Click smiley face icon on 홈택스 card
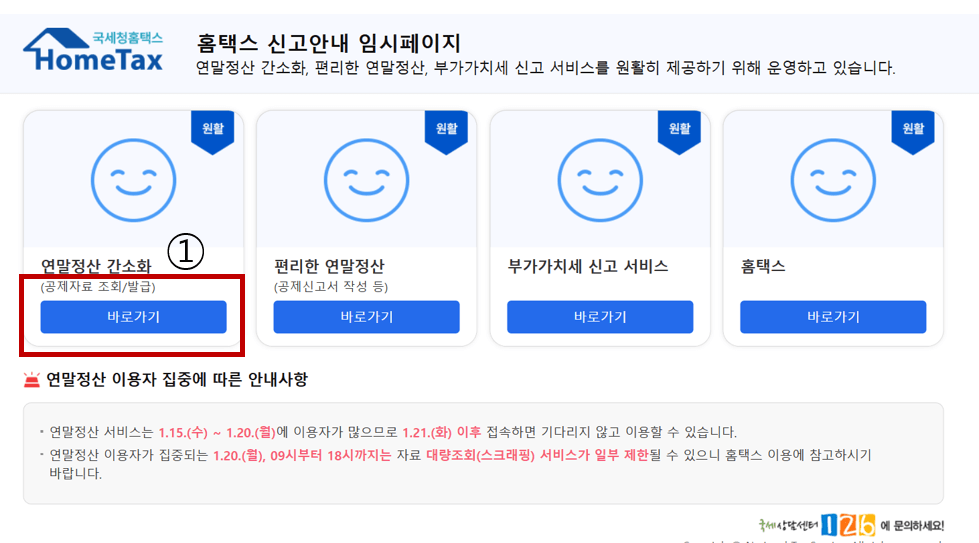This screenshot has height=543, width=979. (x=833, y=180)
